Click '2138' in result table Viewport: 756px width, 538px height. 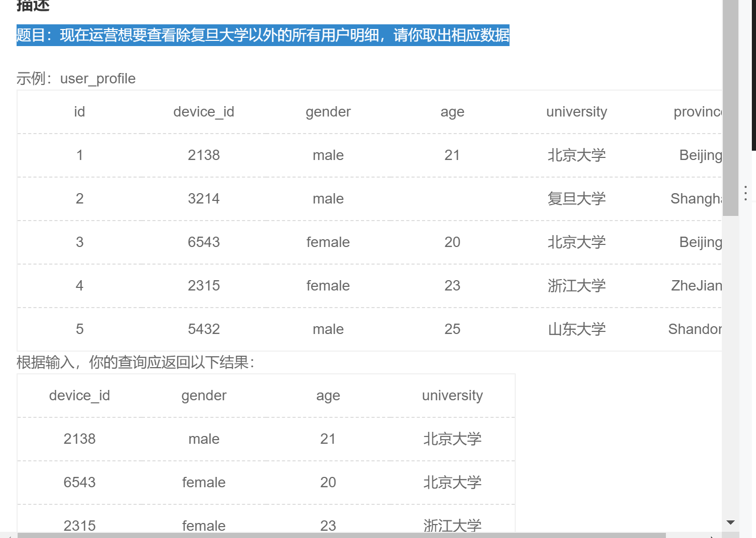pos(79,439)
